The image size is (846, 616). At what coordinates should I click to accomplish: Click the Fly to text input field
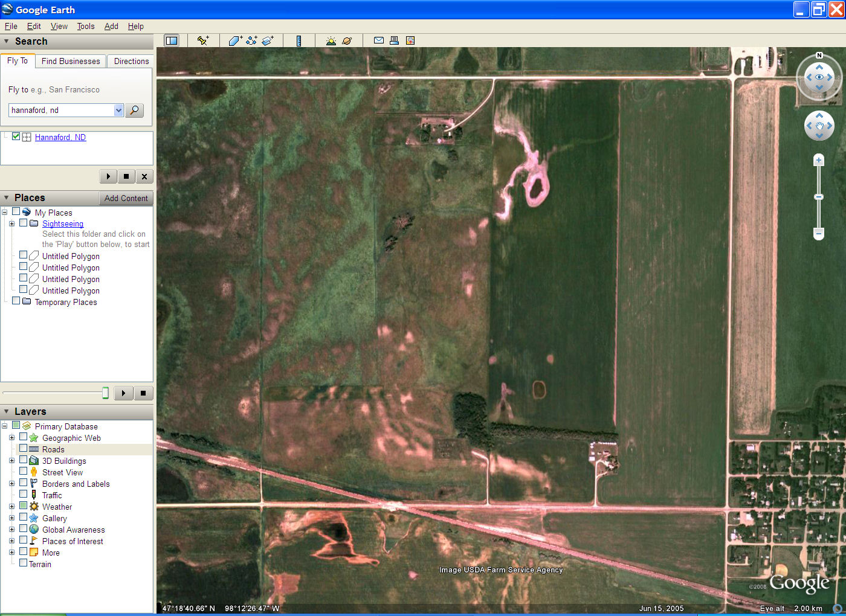61,111
